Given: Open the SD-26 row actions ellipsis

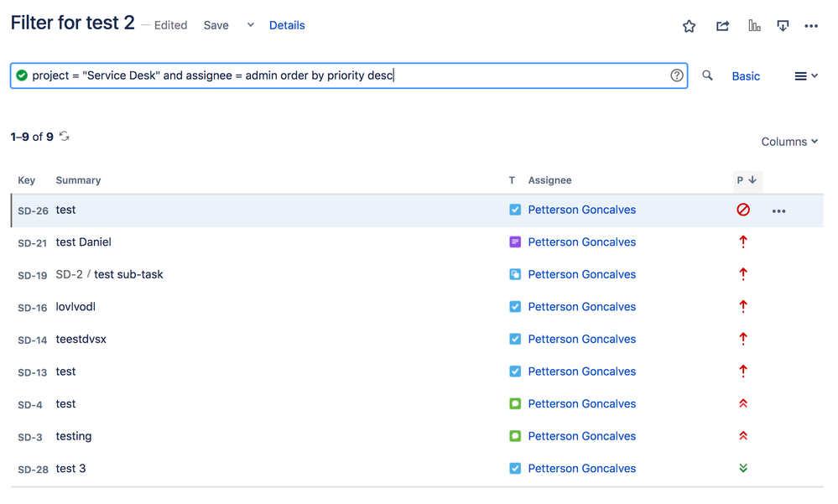Looking at the screenshot, I should 778,210.
